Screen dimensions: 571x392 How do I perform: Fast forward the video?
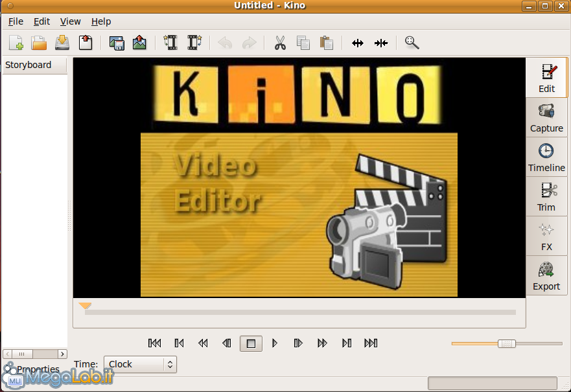coord(322,343)
